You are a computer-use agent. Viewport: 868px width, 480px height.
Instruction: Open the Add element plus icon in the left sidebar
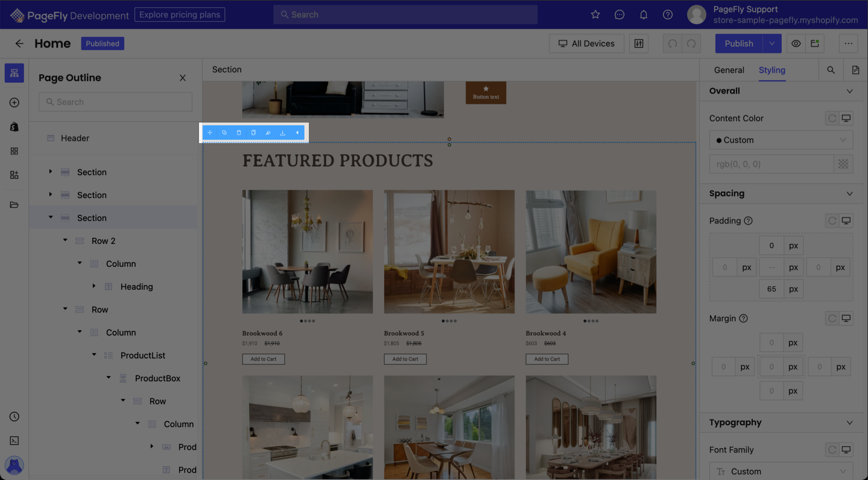tap(14, 103)
